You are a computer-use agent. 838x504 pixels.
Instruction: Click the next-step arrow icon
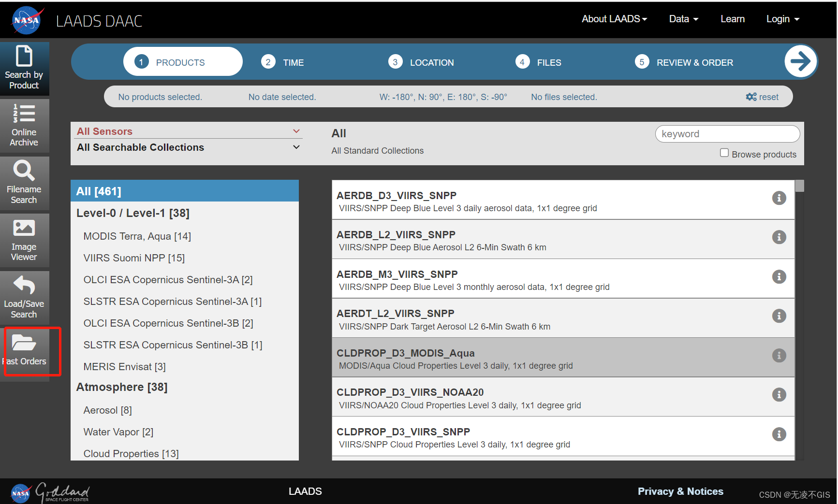[x=800, y=61]
